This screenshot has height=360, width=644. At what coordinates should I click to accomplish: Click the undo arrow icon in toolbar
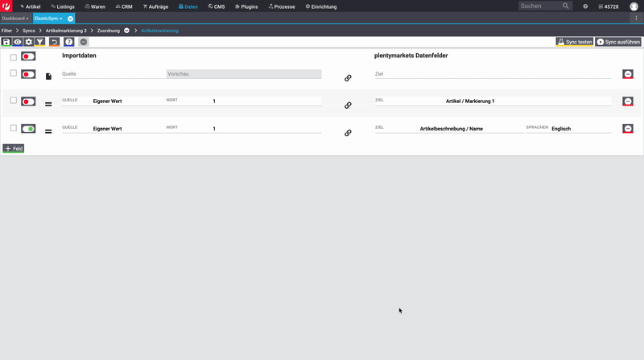coord(54,42)
